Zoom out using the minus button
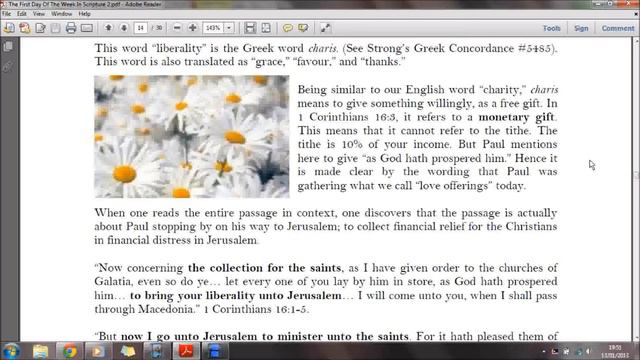 point(177,28)
